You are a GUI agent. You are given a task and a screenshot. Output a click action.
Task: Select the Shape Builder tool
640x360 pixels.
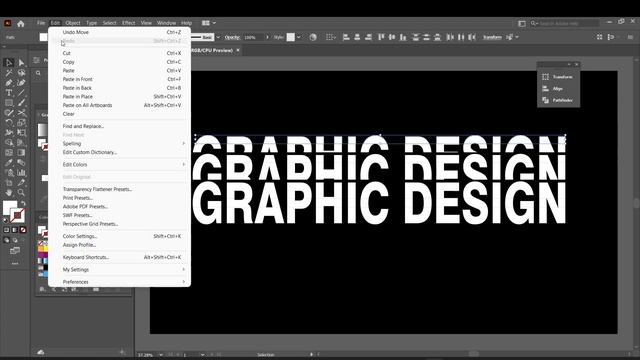[9, 142]
